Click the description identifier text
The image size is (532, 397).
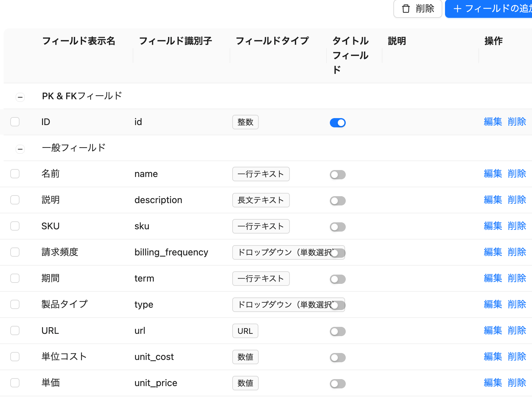click(158, 200)
